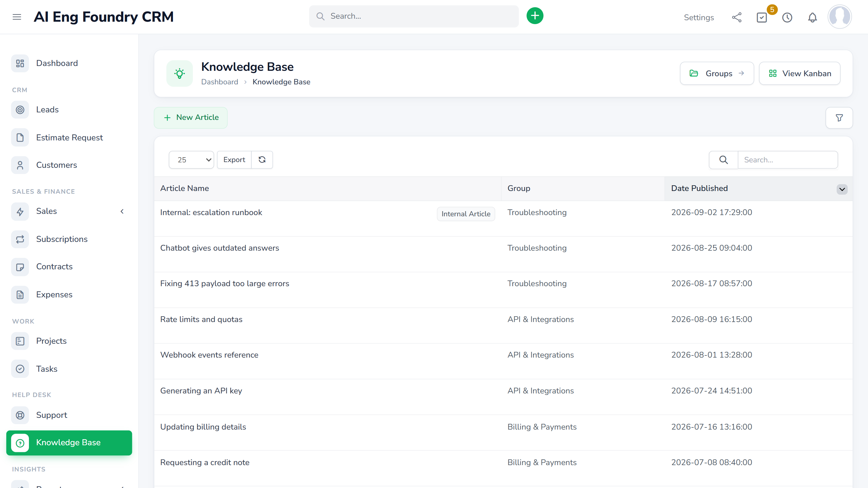The height and width of the screenshot is (488, 868).
Task: Click the green quick-add plus button
Action: [535, 16]
